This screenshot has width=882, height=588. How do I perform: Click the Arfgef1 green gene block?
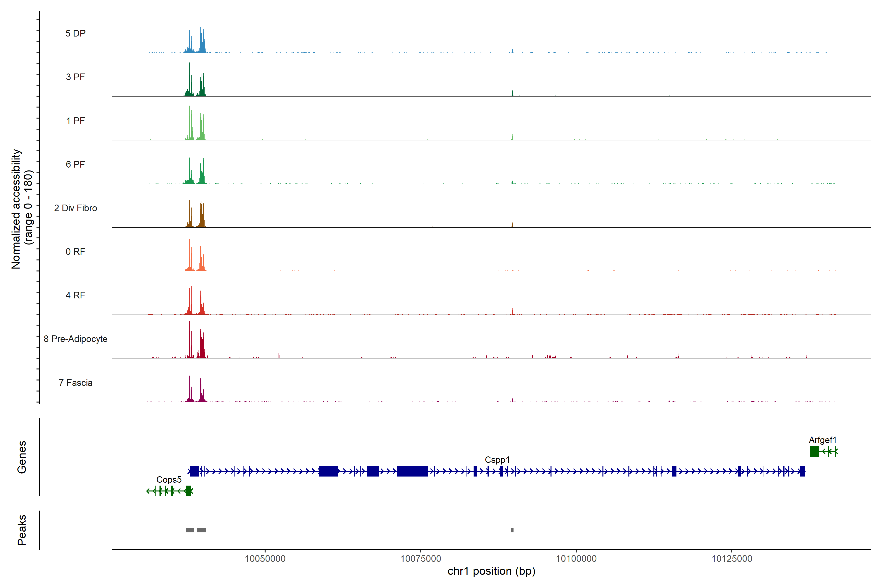[x=814, y=451]
